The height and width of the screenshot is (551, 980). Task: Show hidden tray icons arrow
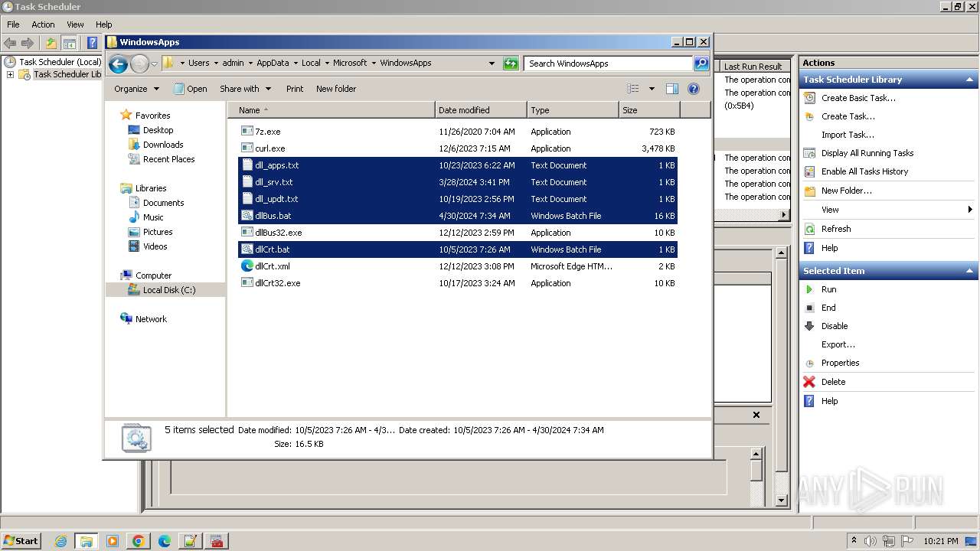pyautogui.click(x=854, y=540)
